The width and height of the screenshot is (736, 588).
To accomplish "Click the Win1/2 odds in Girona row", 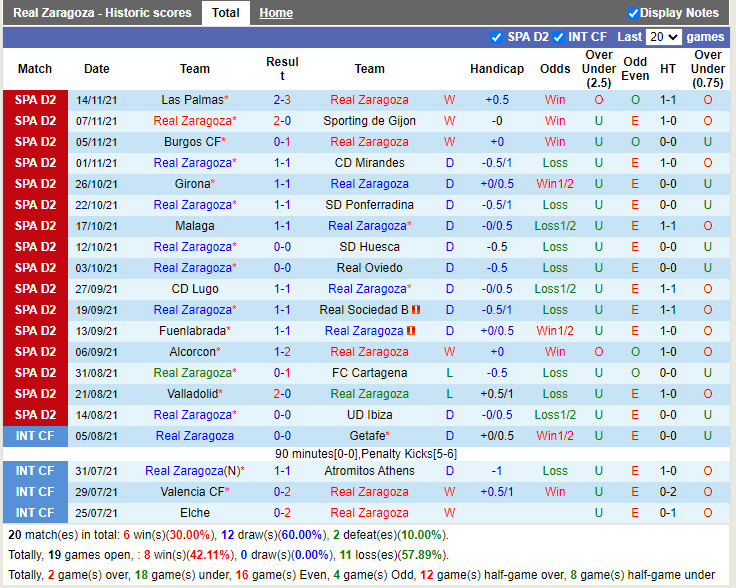I will [x=555, y=184].
